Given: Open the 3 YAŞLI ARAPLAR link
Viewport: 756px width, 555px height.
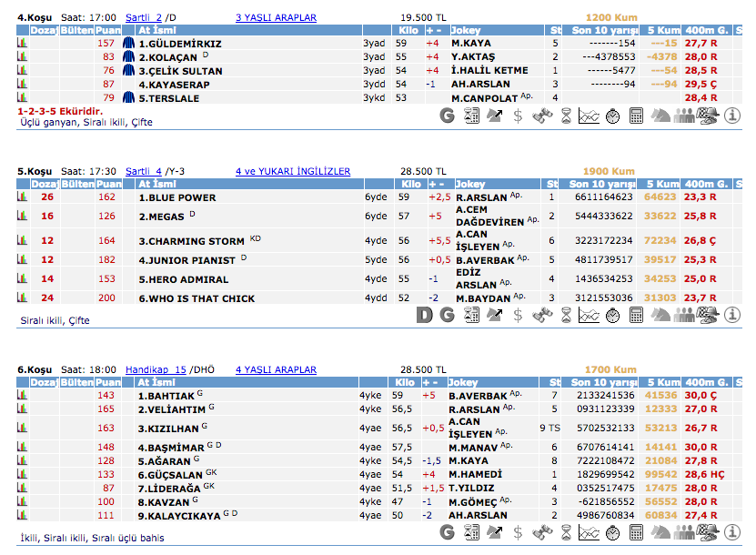Looking at the screenshot, I should [x=276, y=17].
